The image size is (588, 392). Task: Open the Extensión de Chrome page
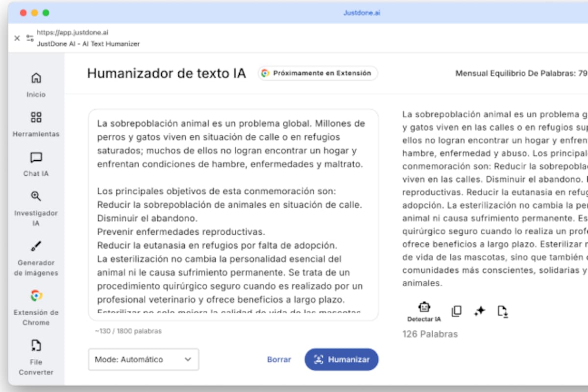pyautogui.click(x=36, y=306)
